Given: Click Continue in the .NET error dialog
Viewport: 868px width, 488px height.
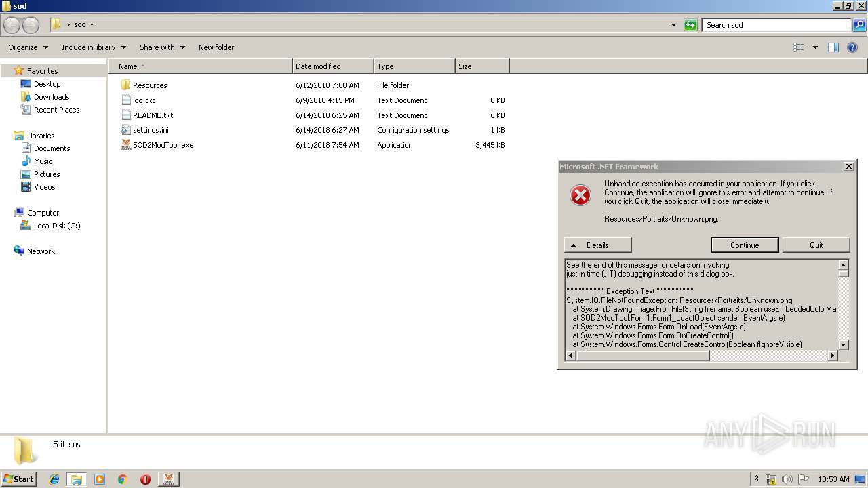Looking at the screenshot, I should click(745, 245).
